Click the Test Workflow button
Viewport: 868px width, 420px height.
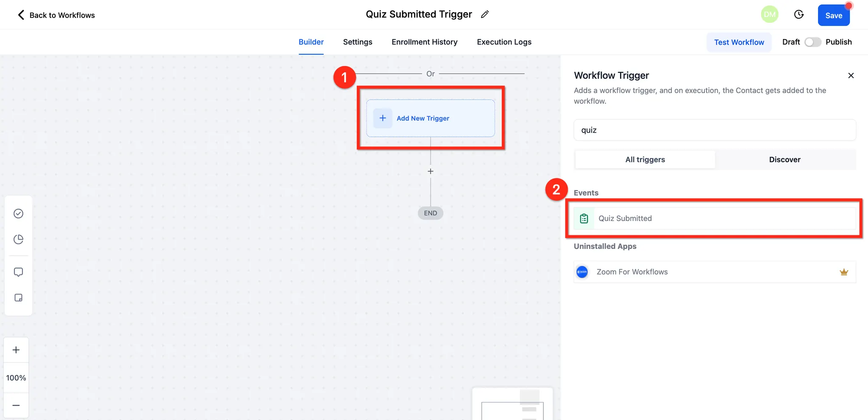[739, 42]
